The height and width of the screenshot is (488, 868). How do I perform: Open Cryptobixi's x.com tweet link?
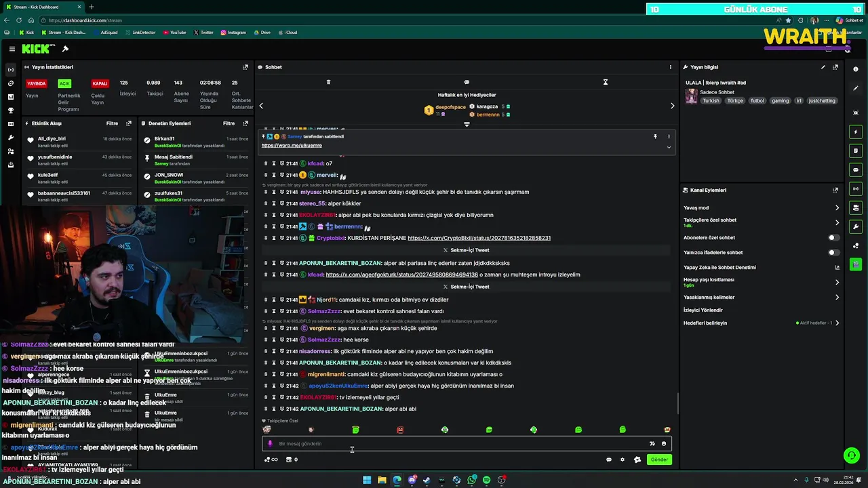(x=479, y=238)
